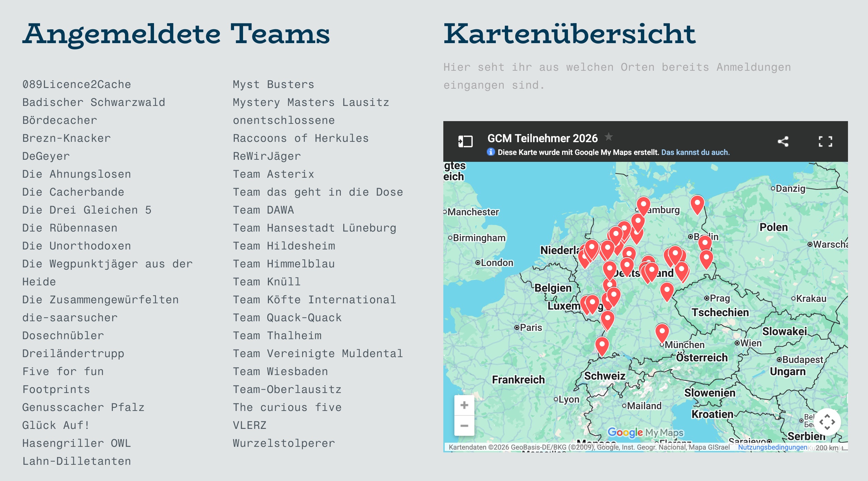Zoom in with the plus button
This screenshot has height=481, width=868.
pos(464,405)
